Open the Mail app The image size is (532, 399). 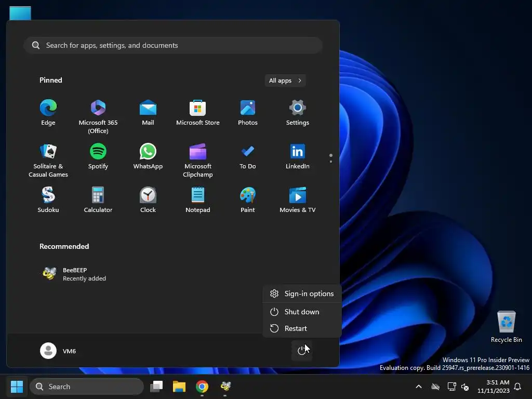click(148, 113)
